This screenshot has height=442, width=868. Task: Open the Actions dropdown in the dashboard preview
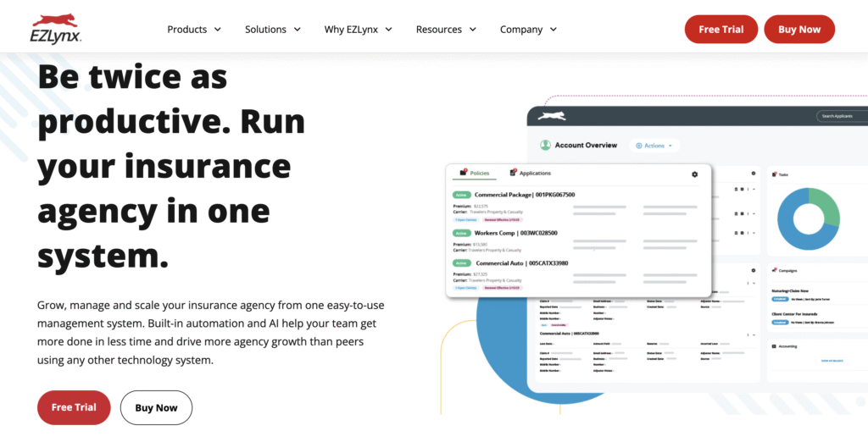tap(654, 146)
